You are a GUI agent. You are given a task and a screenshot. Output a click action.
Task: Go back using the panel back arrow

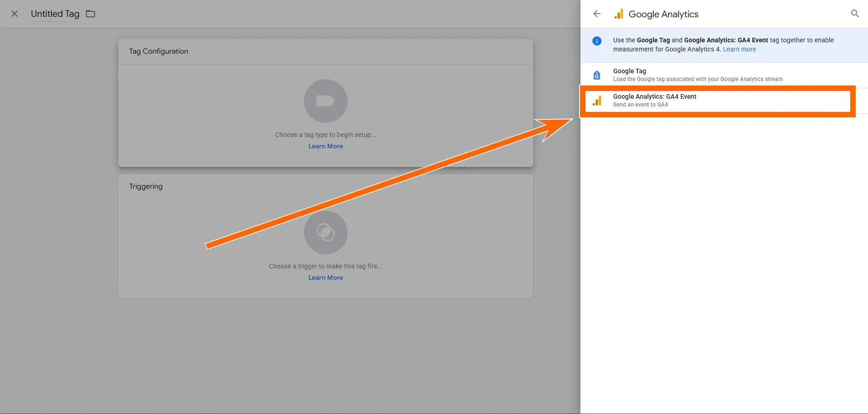597,14
